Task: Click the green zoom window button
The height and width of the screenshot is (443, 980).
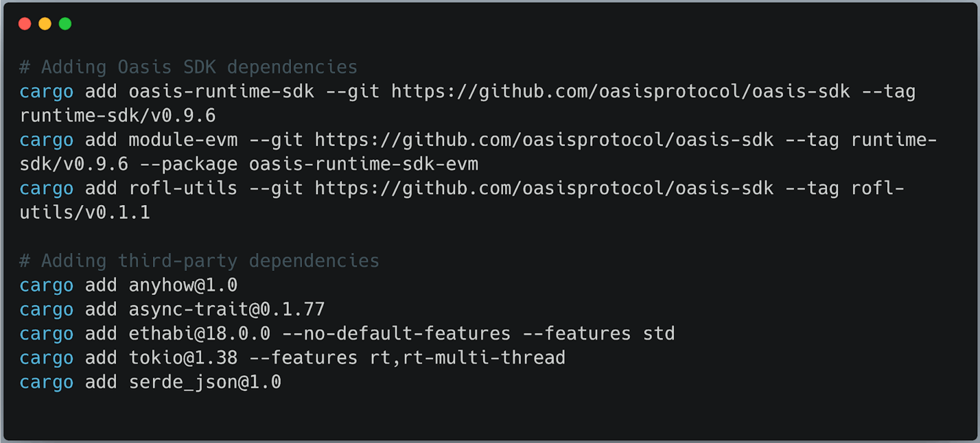Action: (x=65, y=24)
